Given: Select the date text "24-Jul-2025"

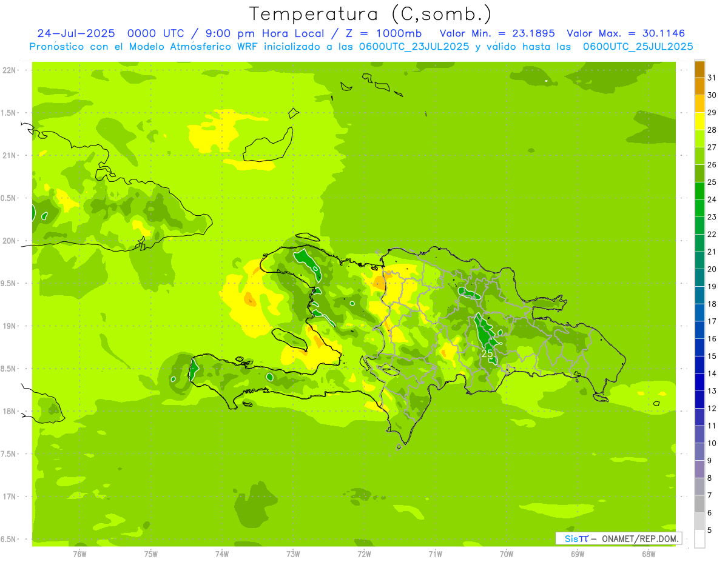Looking at the screenshot, I should click(x=76, y=33).
